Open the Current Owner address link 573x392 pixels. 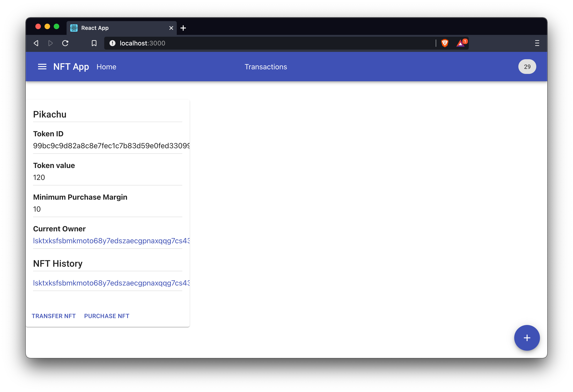111,241
